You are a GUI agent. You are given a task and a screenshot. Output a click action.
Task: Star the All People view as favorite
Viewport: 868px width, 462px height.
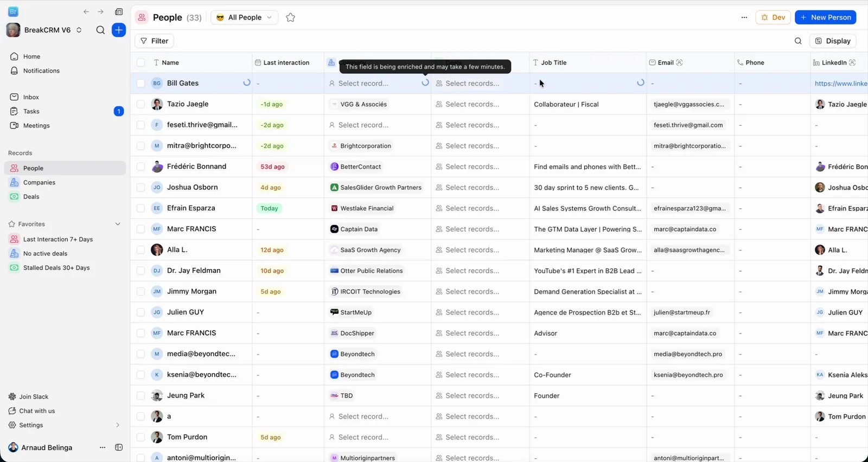[x=291, y=17]
